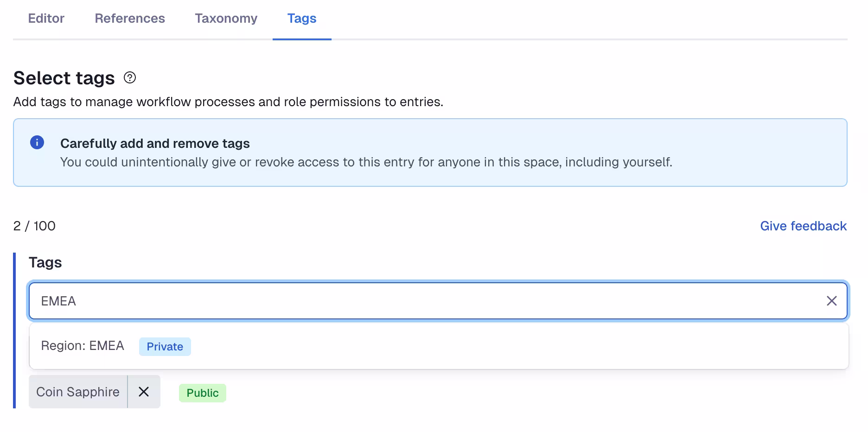Image resolution: width=868 pixels, height=432 pixels.
Task: Click the Select tags heading
Action: (64, 78)
